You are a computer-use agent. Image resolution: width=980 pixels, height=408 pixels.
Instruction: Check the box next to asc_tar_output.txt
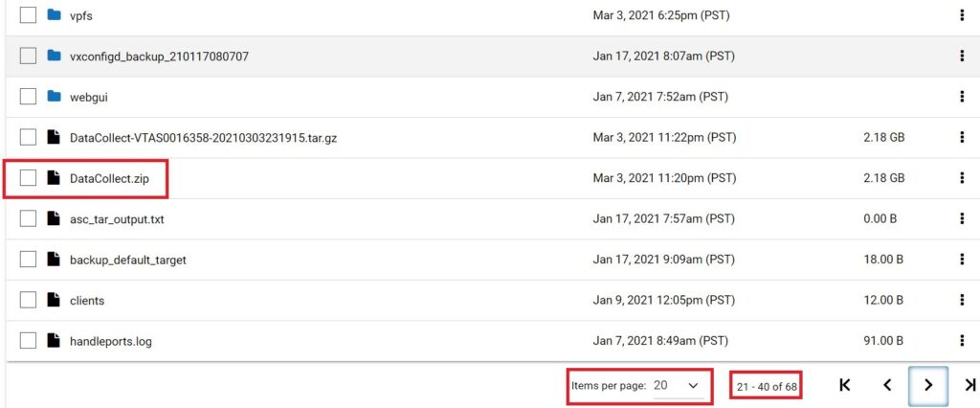28,219
